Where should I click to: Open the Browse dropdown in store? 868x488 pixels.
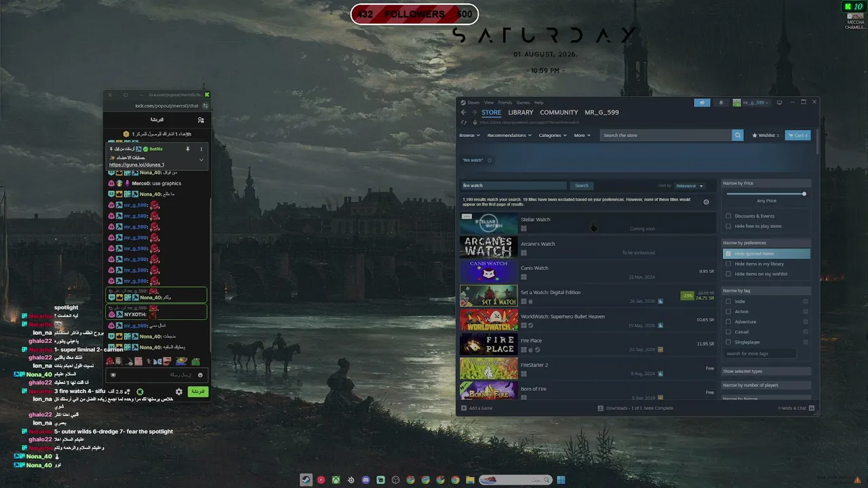469,136
